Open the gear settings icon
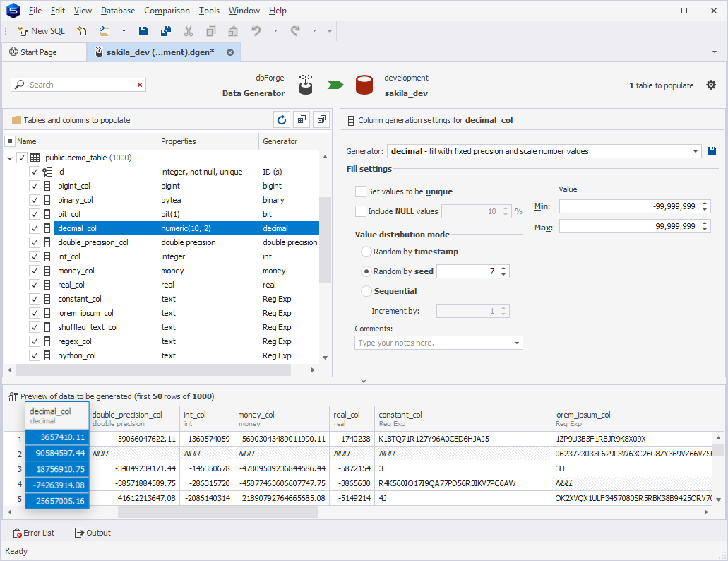Viewport: 728px width, 561px height. [711, 85]
